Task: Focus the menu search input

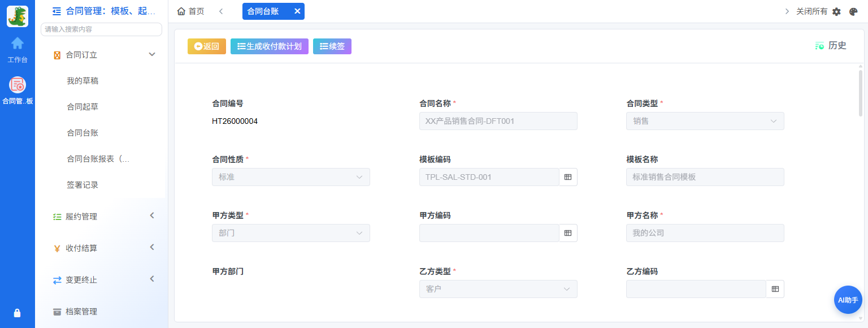Action: pos(101,29)
